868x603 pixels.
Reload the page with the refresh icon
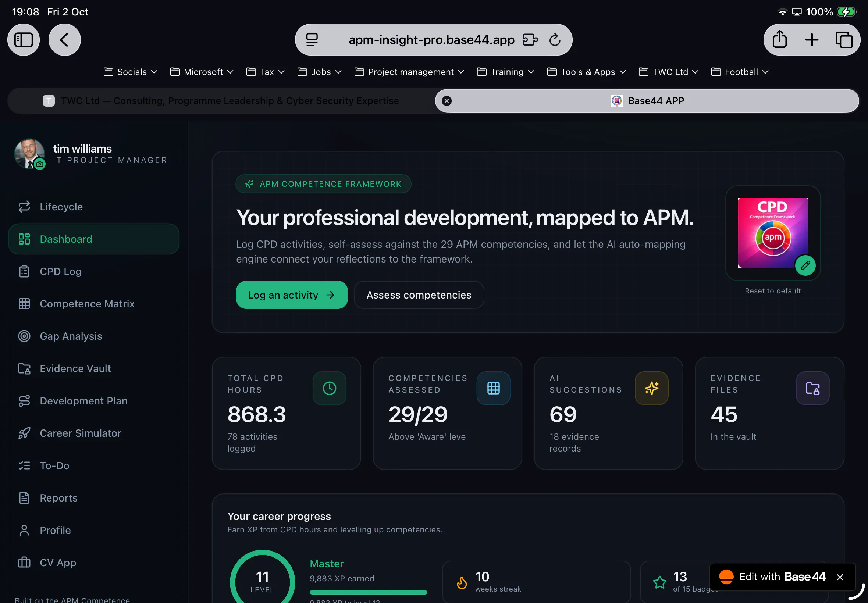(554, 40)
